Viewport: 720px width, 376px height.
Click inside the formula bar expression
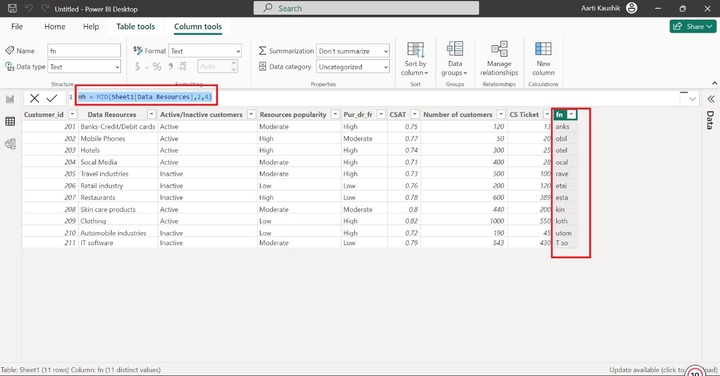[145, 97]
